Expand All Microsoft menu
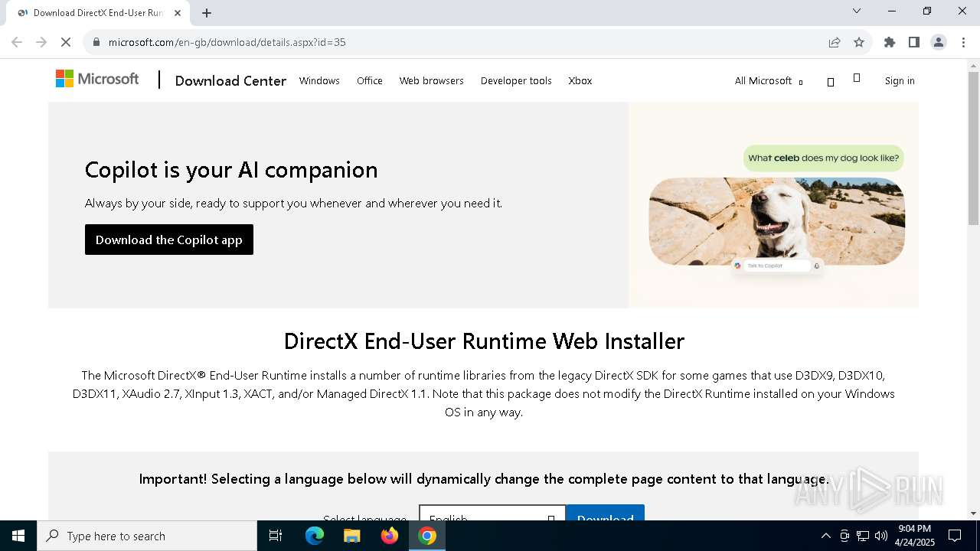 (769, 80)
